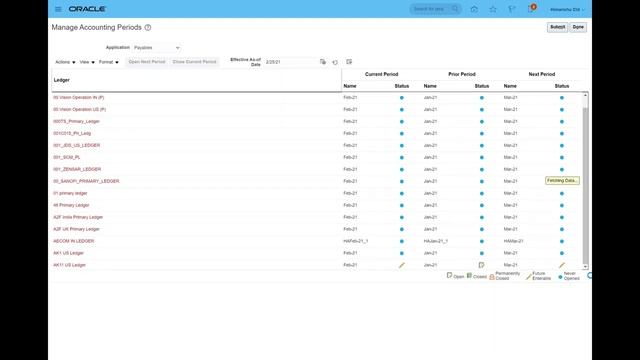This screenshot has width=640, height=360.
Task: Click the Next Period group header
Action: click(542, 74)
